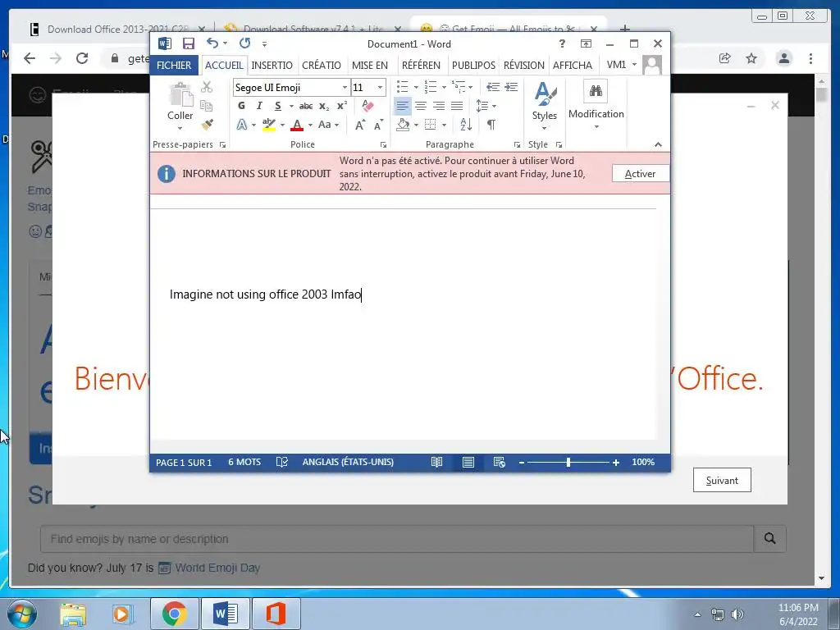Click the 6 MOTS word count
Screen dimensions: 840x630
[x=244, y=462]
